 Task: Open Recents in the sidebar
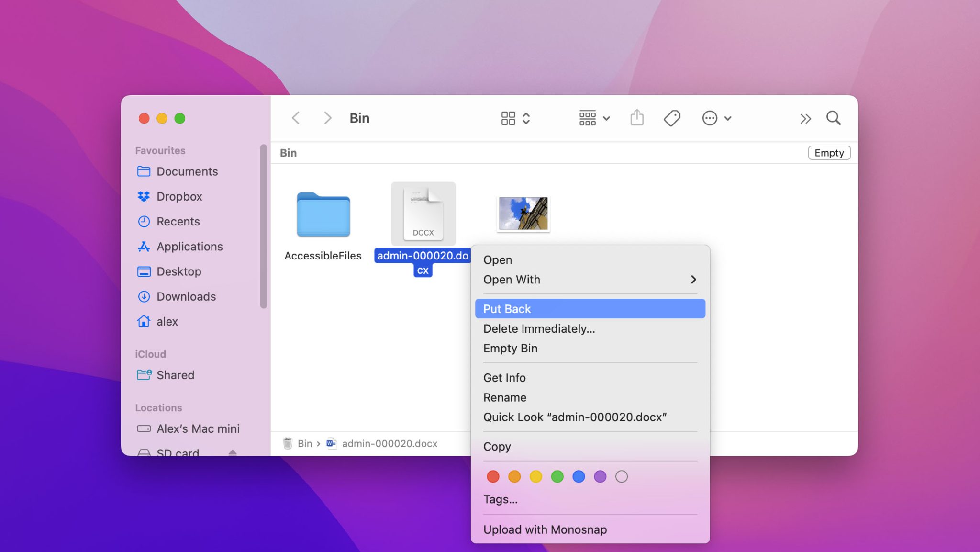178,221
